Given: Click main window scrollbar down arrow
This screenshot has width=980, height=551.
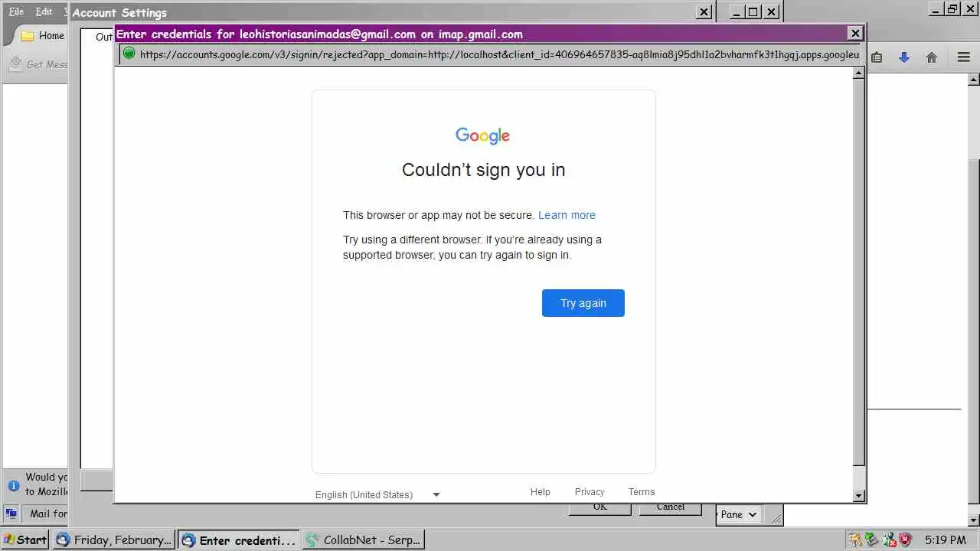Looking at the screenshot, I should tap(974, 520).
